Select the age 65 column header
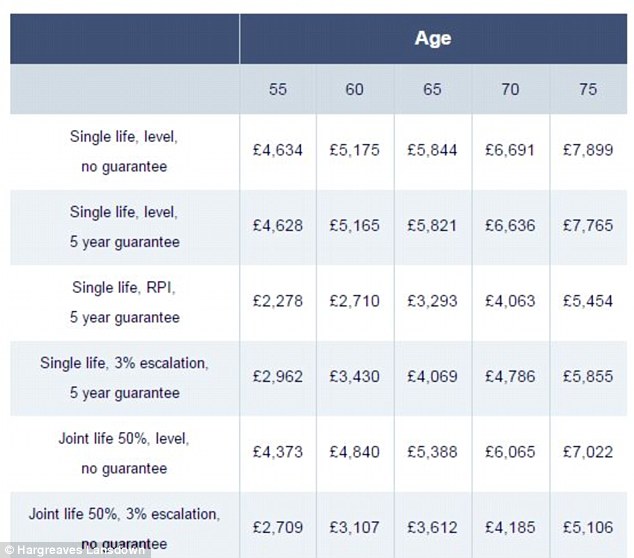This screenshot has width=634, height=558. tap(432, 89)
